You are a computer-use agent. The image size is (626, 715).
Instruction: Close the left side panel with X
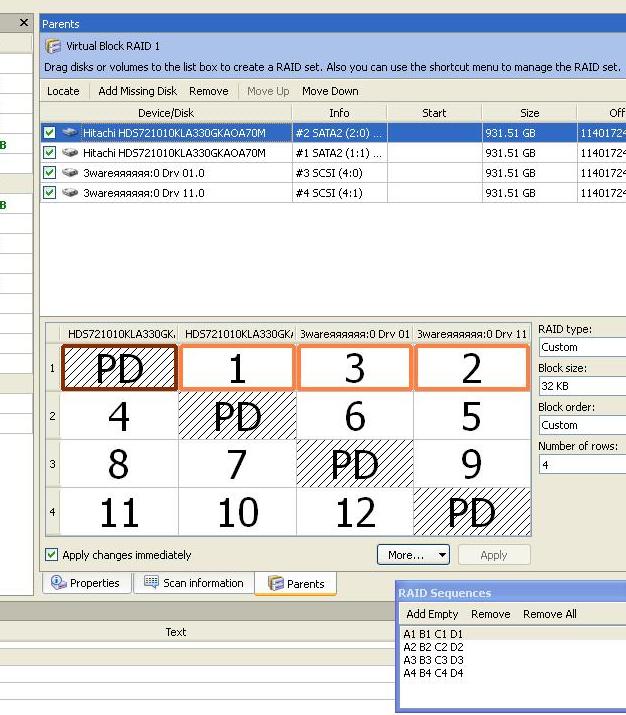(x=24, y=22)
